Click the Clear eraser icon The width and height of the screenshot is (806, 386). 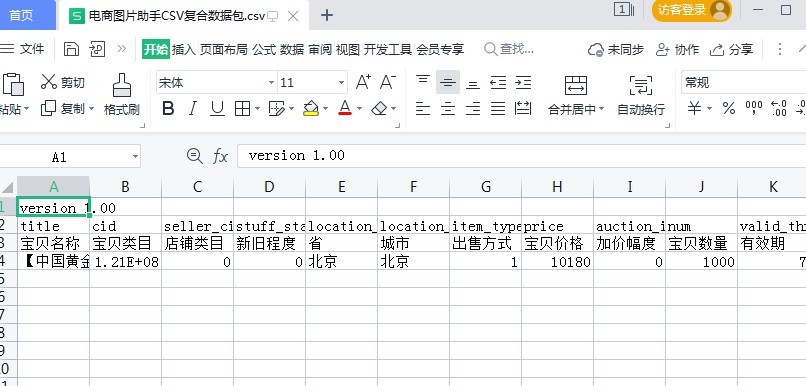[x=379, y=108]
